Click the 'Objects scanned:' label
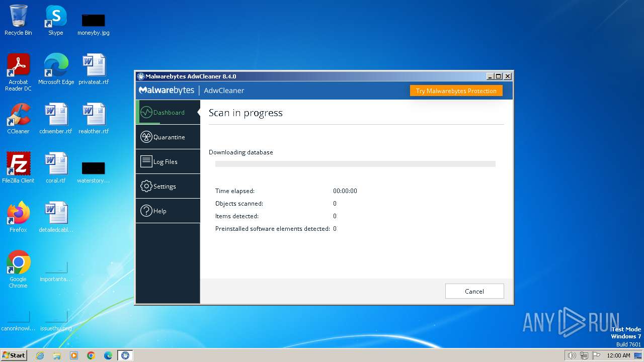This screenshot has width=644, height=362. click(239, 204)
